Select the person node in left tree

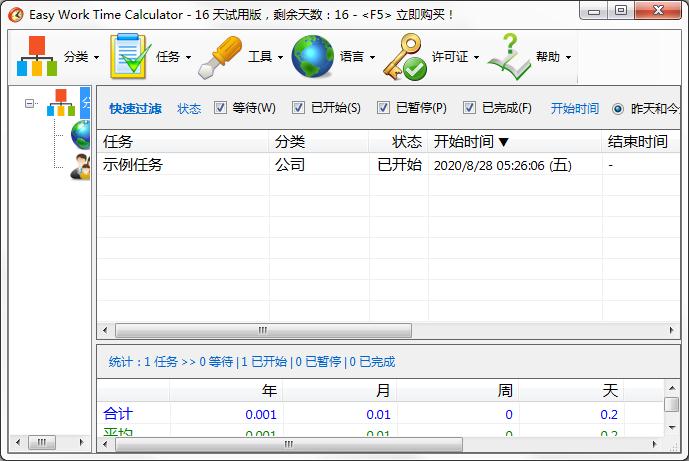pos(80,167)
